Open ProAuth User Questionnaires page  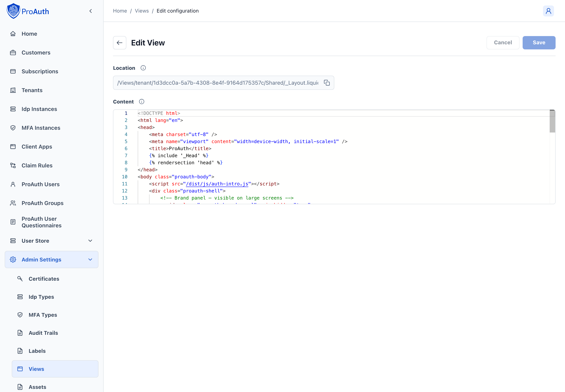[52, 222]
